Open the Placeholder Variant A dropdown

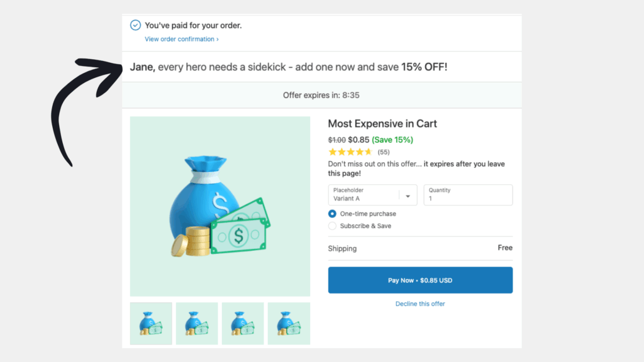[373, 195]
